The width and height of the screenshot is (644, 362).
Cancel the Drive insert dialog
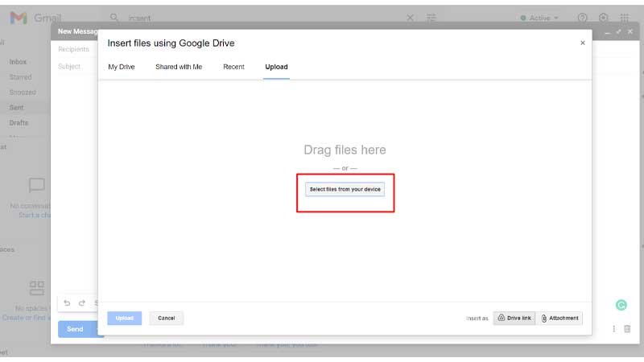[167, 318]
